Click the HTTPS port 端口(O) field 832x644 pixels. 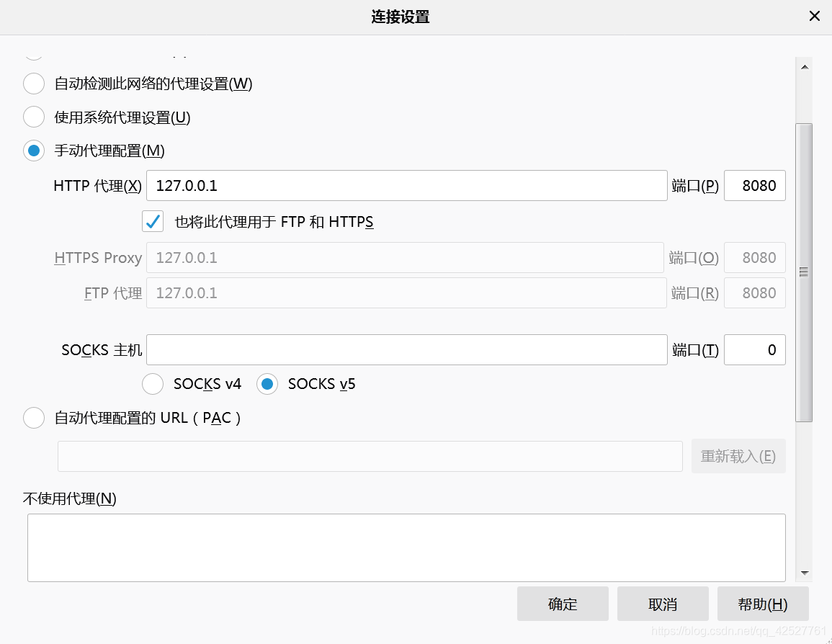754,258
